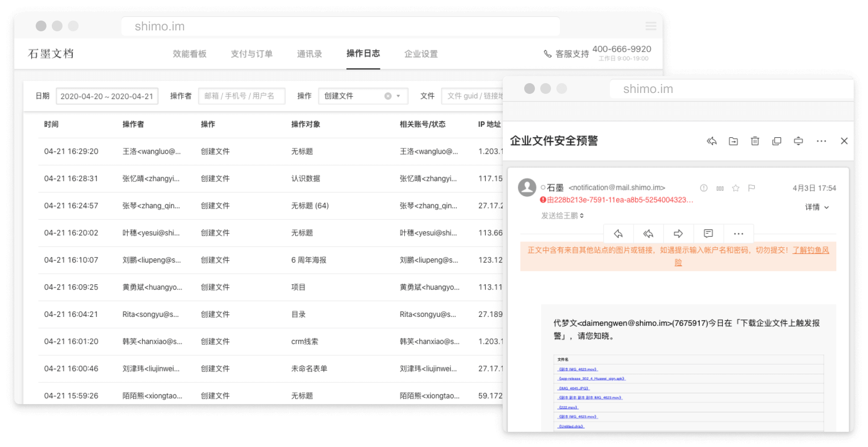Clear the 创建文件 operation filter

[x=388, y=96]
